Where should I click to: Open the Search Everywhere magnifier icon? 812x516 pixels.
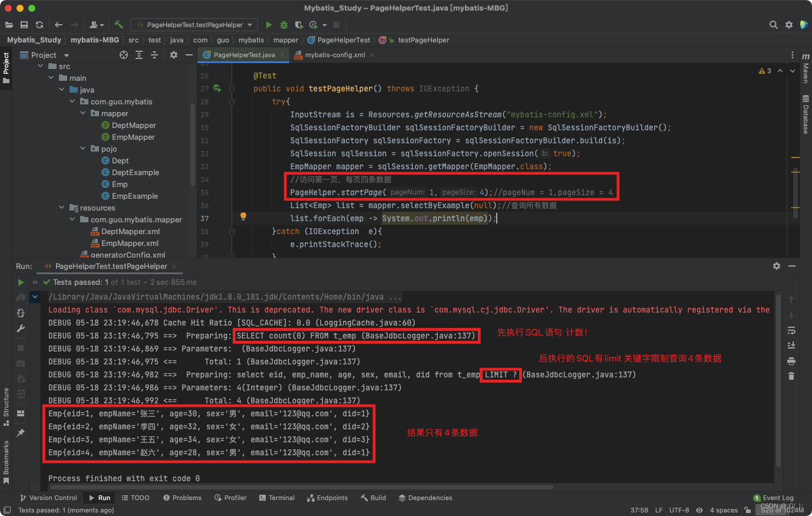tap(774, 25)
